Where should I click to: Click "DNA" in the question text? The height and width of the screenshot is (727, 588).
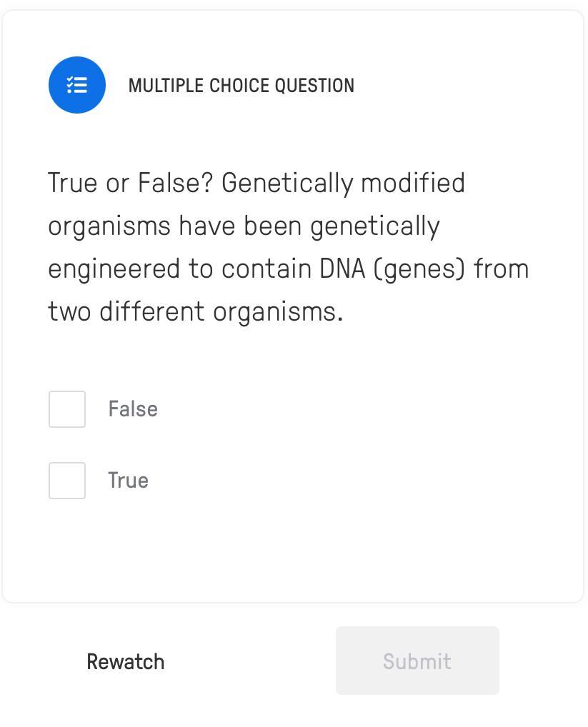click(x=342, y=269)
